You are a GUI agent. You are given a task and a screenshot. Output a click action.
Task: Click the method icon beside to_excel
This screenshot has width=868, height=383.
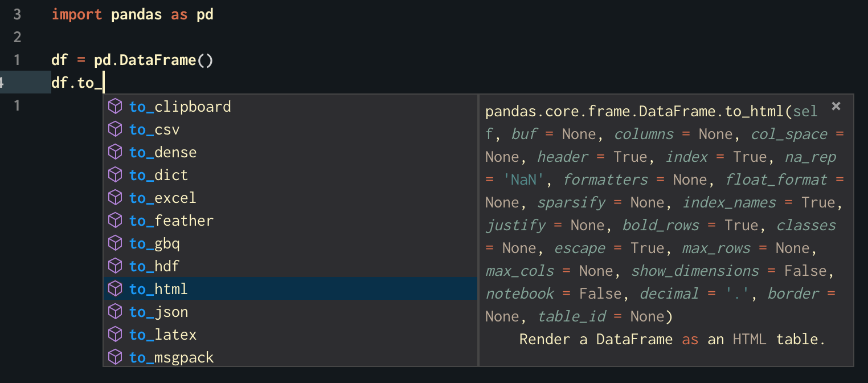[x=116, y=197]
